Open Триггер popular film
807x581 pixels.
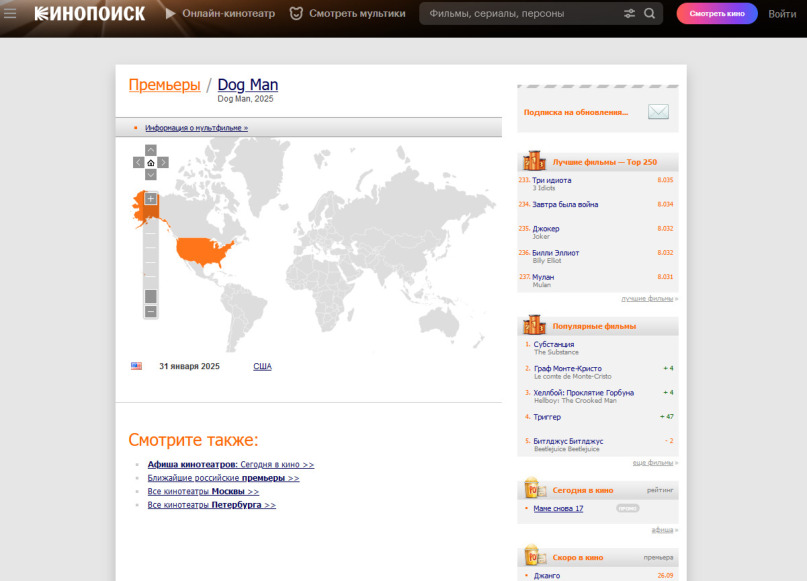click(x=547, y=417)
